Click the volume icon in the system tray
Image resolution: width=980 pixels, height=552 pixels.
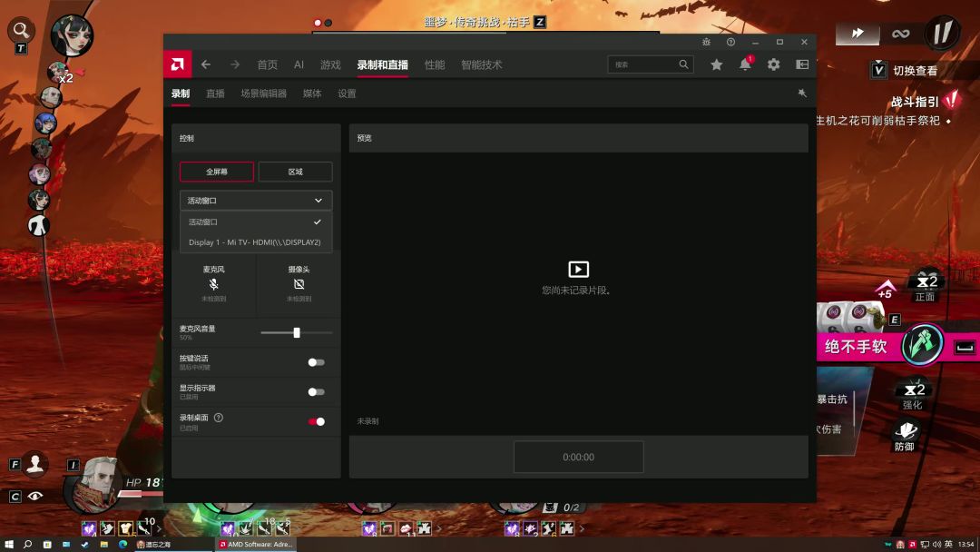tap(936, 545)
